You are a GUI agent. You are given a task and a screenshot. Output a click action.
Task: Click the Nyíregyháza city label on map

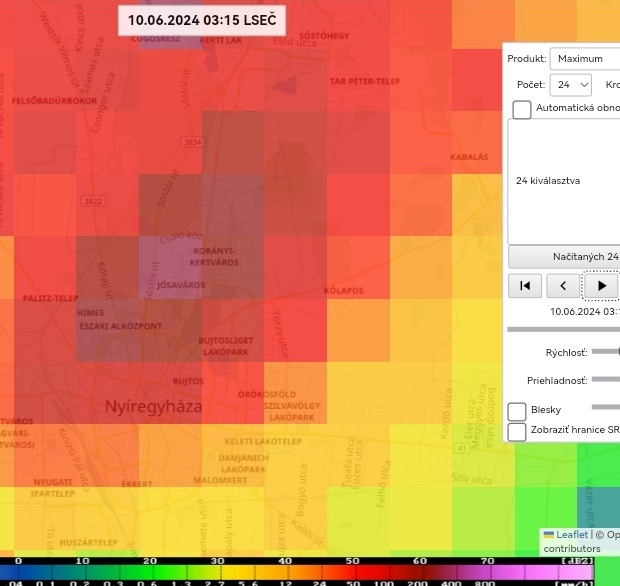coord(153,407)
